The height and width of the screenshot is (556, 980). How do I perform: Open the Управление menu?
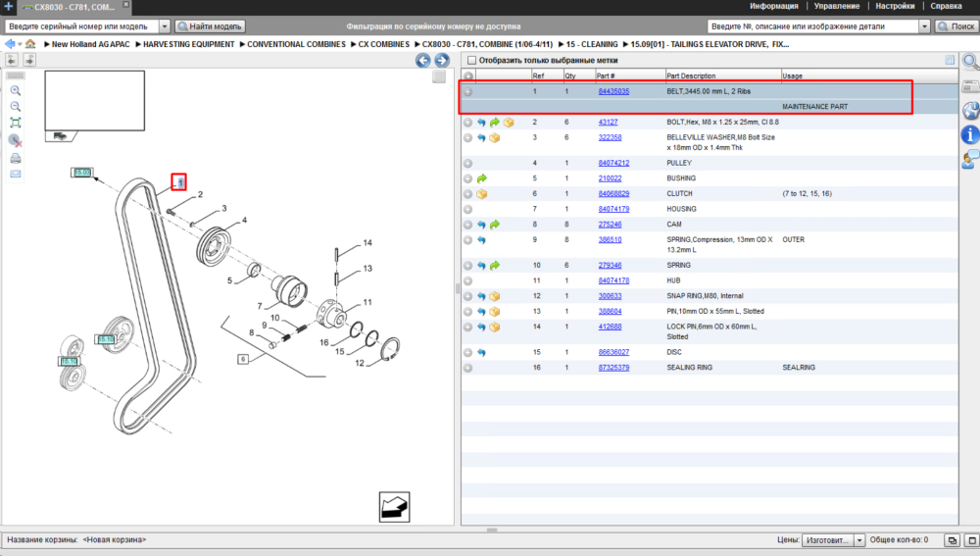[836, 6]
